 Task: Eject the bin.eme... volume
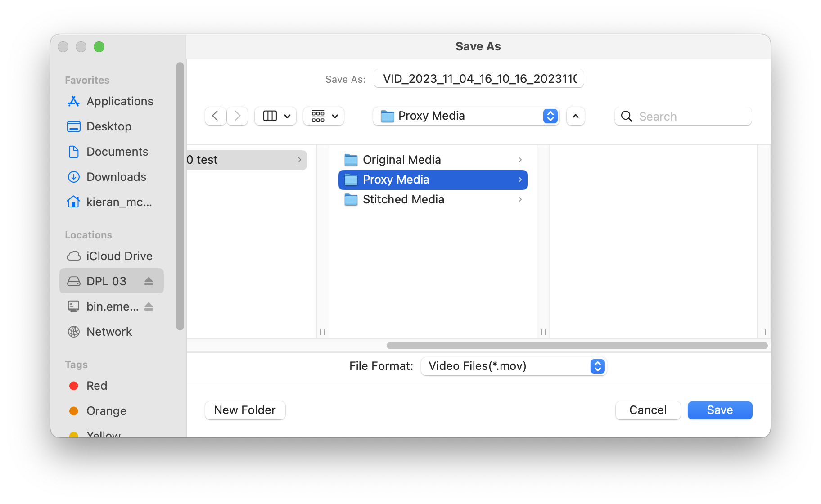pos(149,306)
